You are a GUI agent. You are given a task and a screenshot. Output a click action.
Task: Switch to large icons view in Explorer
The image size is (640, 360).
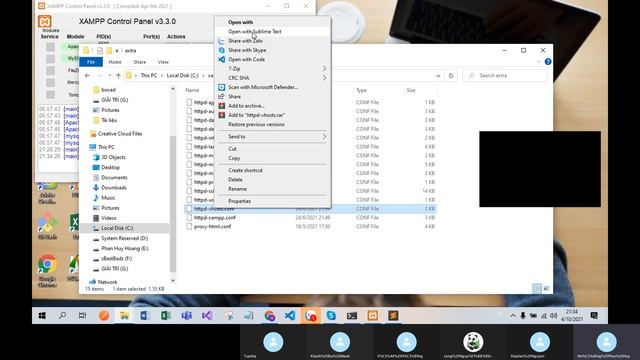pos(546,289)
